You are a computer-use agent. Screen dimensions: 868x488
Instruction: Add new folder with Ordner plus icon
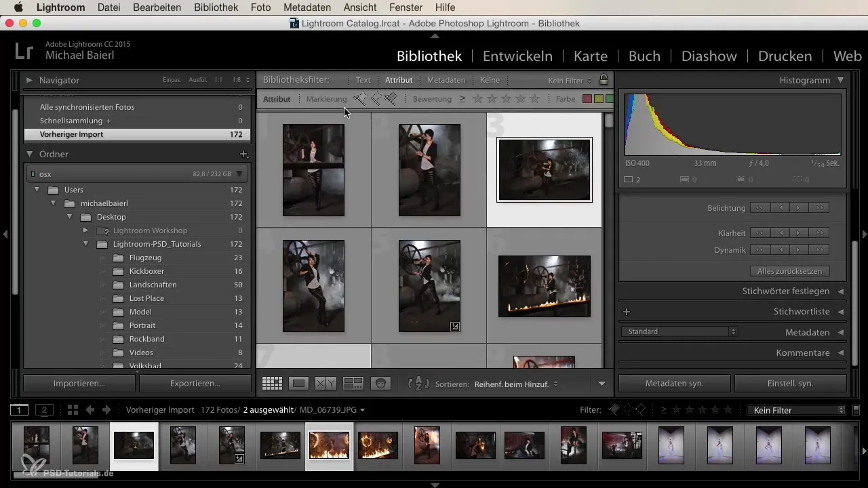point(244,155)
